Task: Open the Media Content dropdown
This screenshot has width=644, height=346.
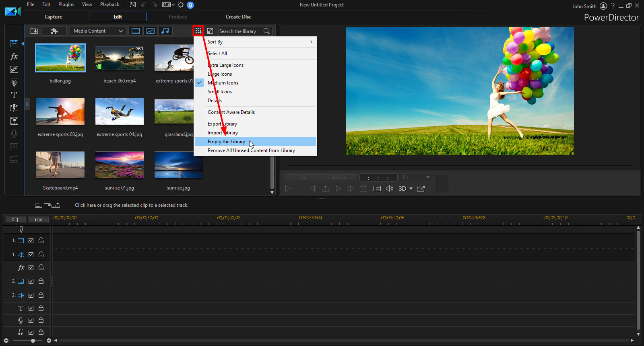Action: (x=98, y=31)
